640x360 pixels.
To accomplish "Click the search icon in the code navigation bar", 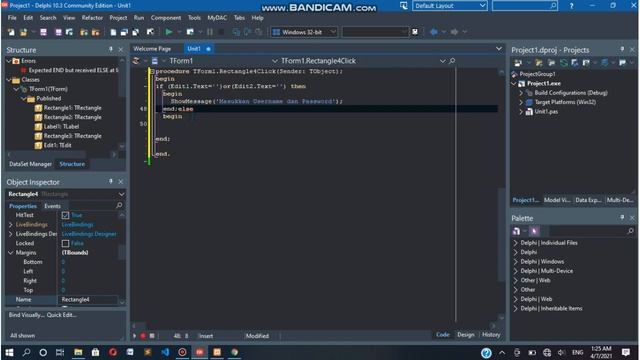I will 452,61.
